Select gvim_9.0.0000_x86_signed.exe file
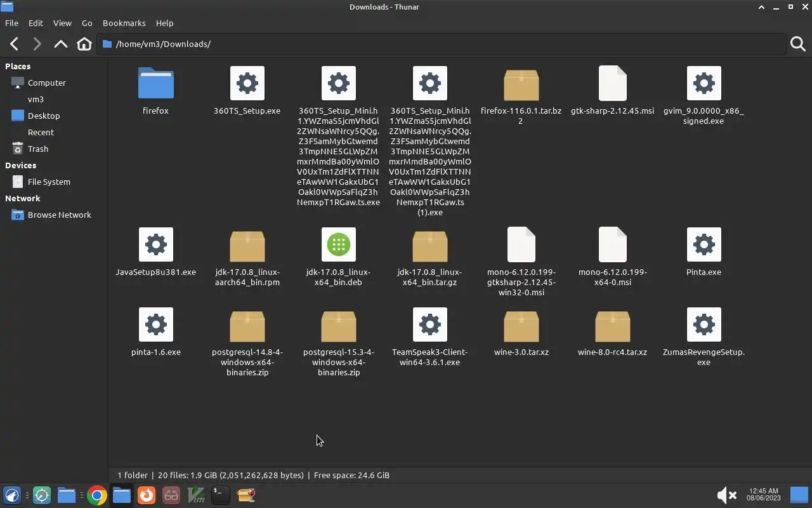This screenshot has width=812, height=508. pyautogui.click(x=704, y=83)
